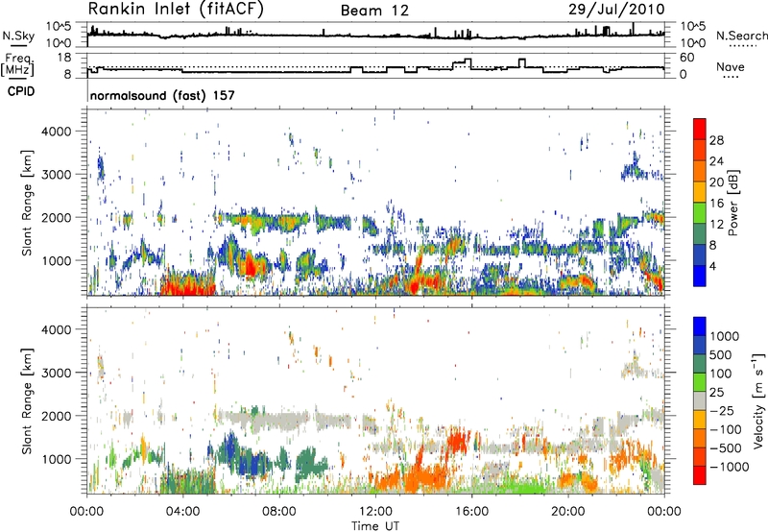Click the frequency step peak near 18:00
The height and width of the screenshot is (532, 768).
(x=521, y=62)
